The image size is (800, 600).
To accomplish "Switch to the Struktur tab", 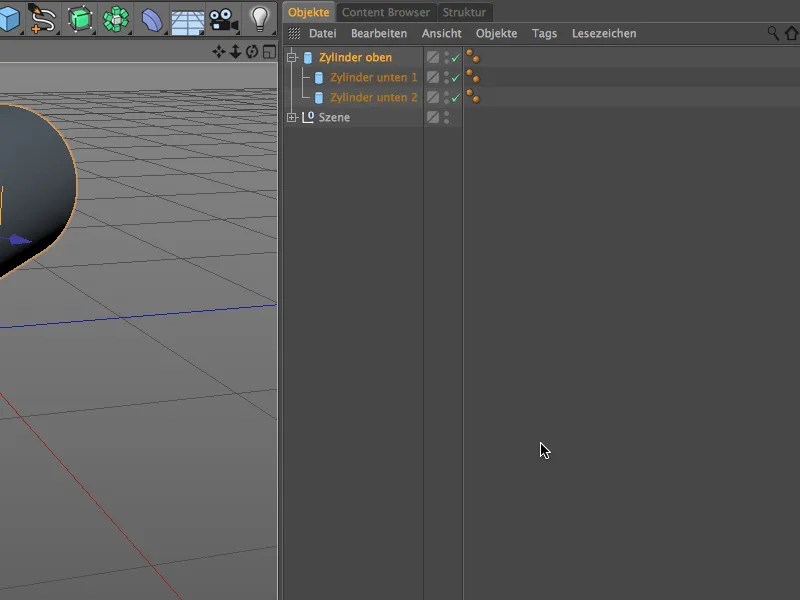I will click(x=464, y=12).
